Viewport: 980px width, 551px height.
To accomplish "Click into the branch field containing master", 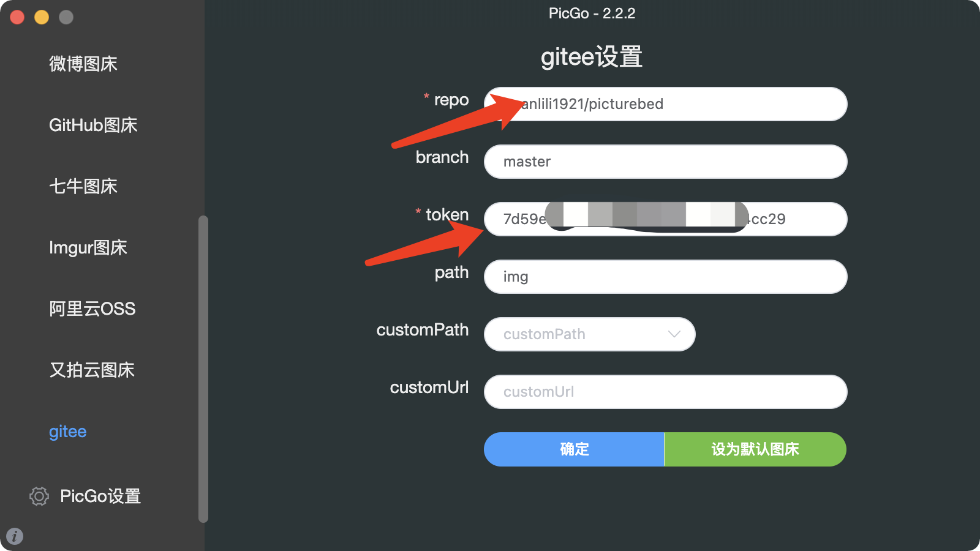I will (665, 162).
